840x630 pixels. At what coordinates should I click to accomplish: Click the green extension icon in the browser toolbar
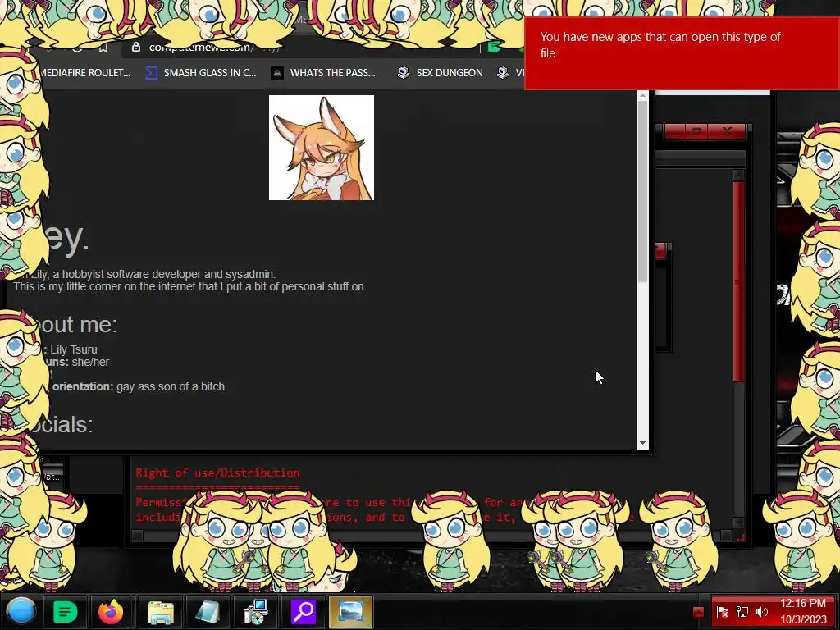click(494, 47)
